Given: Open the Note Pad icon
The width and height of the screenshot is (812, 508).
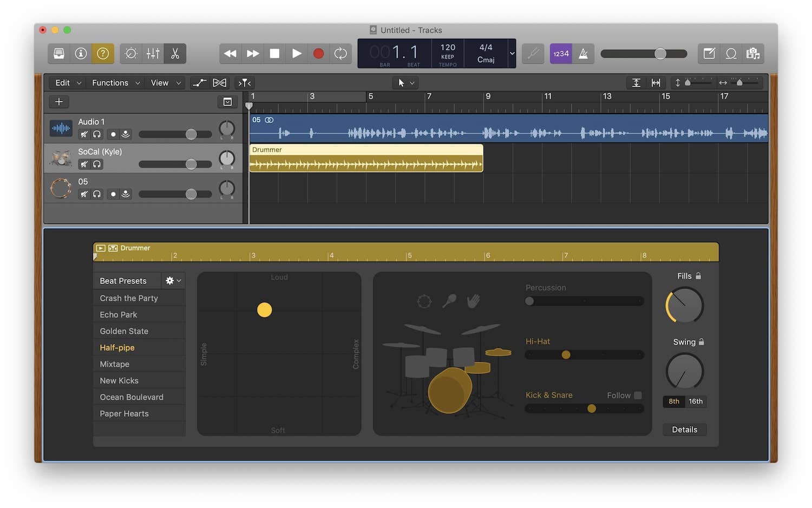Looking at the screenshot, I should [709, 53].
